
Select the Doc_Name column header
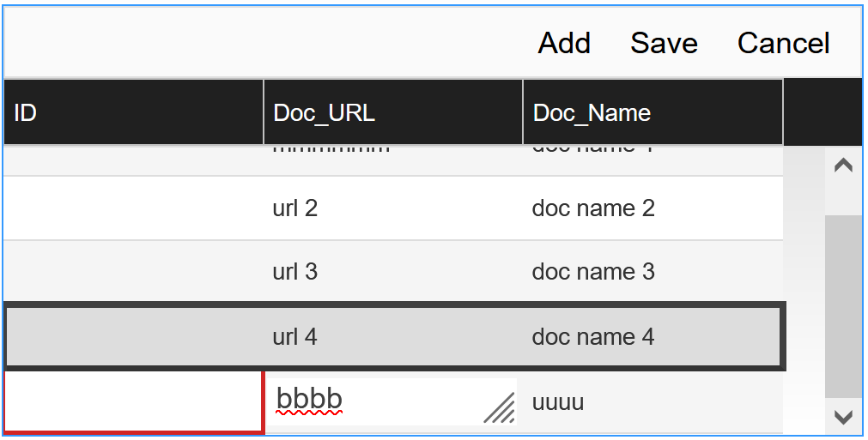pyautogui.click(x=653, y=112)
